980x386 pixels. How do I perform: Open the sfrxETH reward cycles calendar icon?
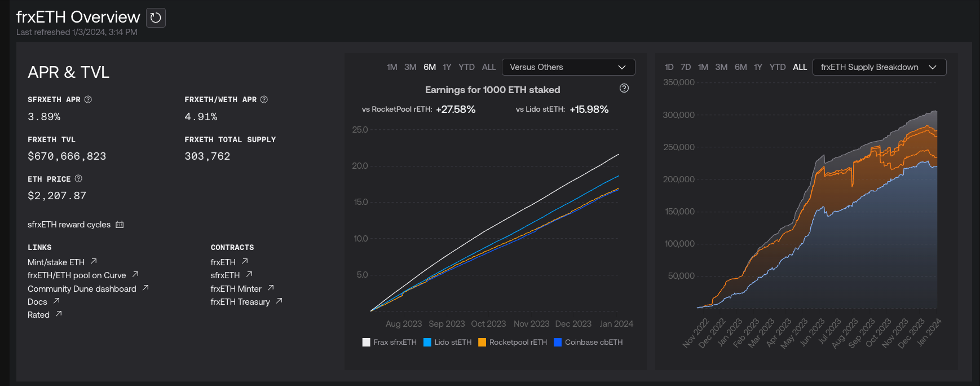click(x=120, y=225)
